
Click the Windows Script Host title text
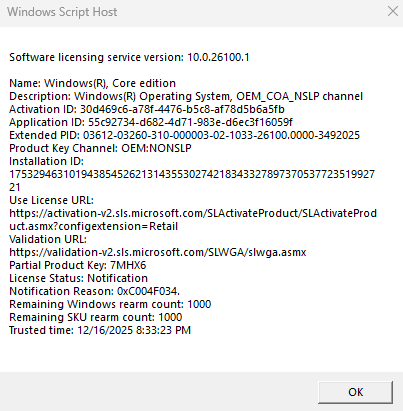(62, 12)
